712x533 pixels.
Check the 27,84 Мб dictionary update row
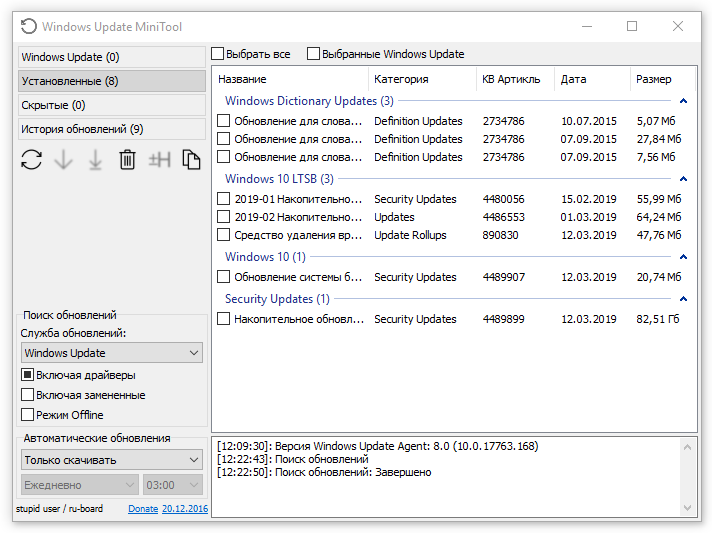(223, 139)
